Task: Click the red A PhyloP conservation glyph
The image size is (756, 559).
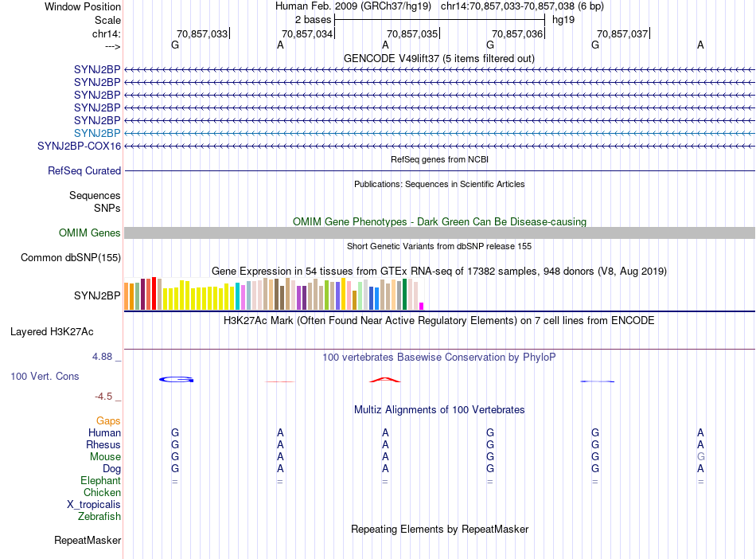Action: 384,380
